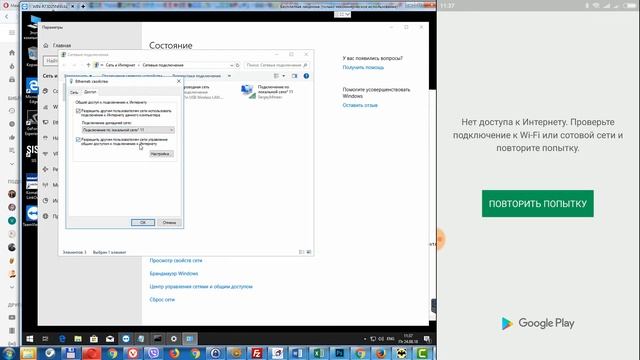
Task: Change the folder view layout icon
Action: [x=276, y=76]
